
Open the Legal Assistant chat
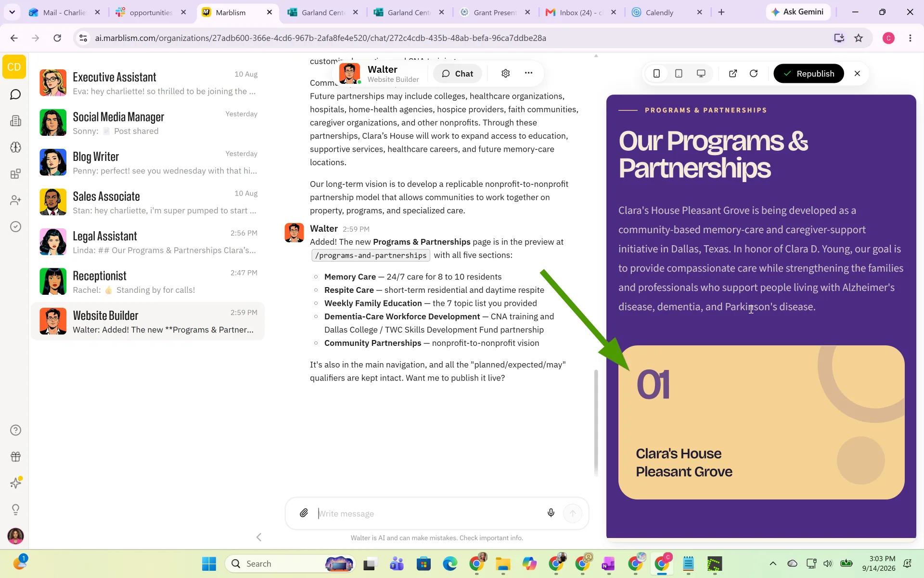click(x=148, y=242)
